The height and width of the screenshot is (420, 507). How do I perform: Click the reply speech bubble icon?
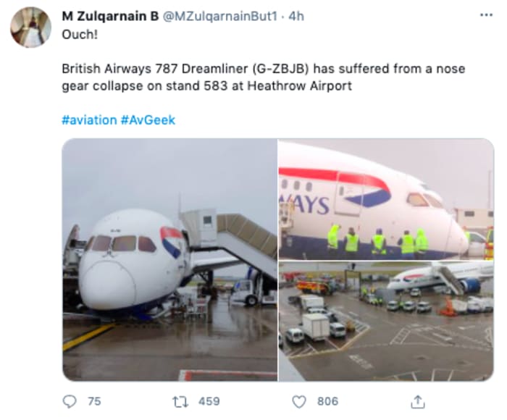[x=70, y=400]
